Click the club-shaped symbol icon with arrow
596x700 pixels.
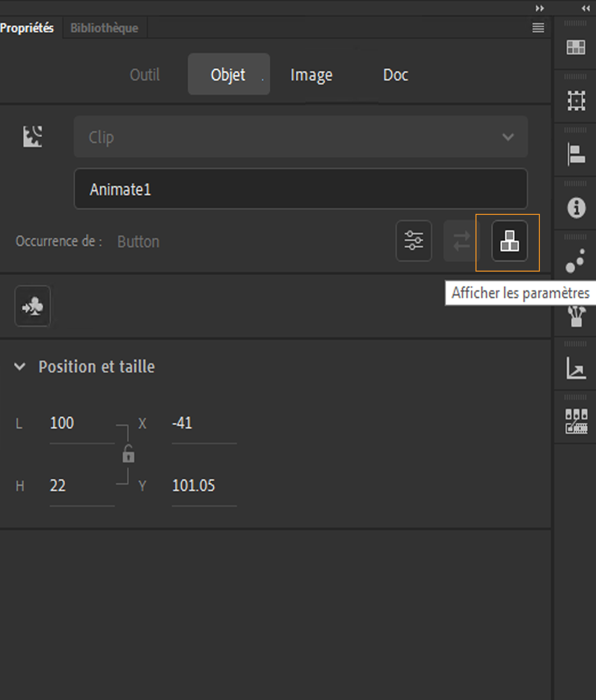[x=32, y=306]
